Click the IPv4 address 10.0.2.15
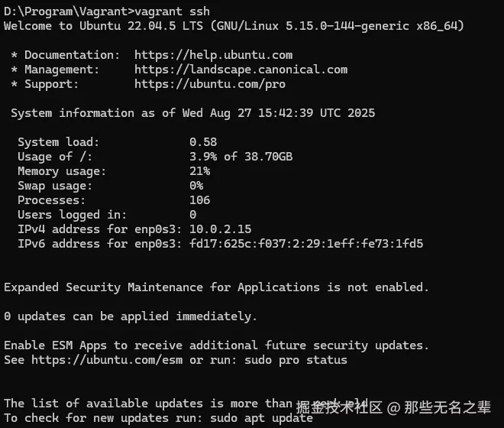Image resolution: width=504 pixels, height=428 pixels. (220, 229)
